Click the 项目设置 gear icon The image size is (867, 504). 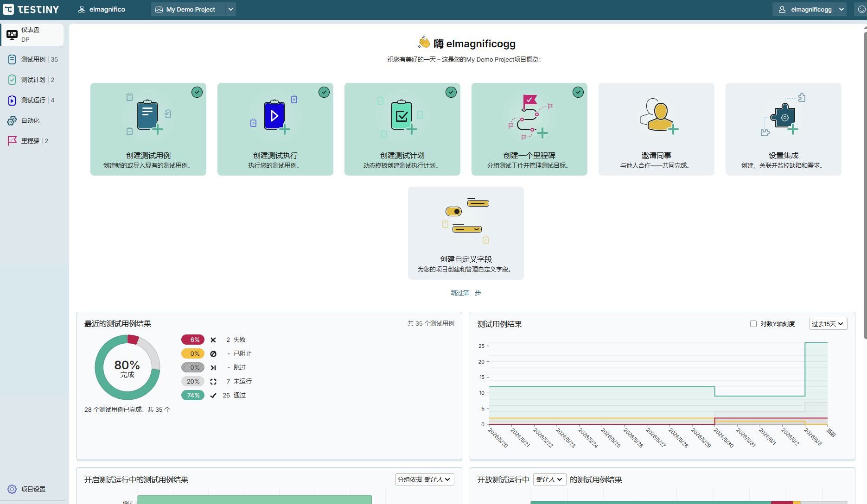pos(12,489)
